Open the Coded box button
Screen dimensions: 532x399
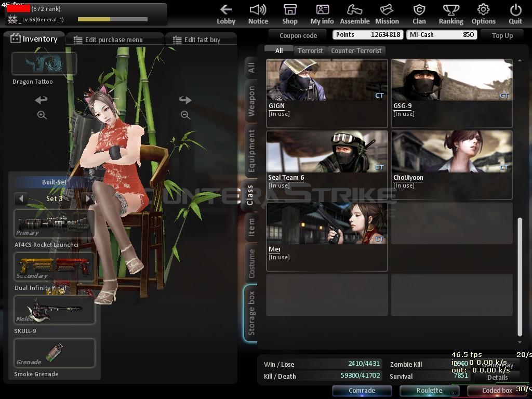coord(497,391)
